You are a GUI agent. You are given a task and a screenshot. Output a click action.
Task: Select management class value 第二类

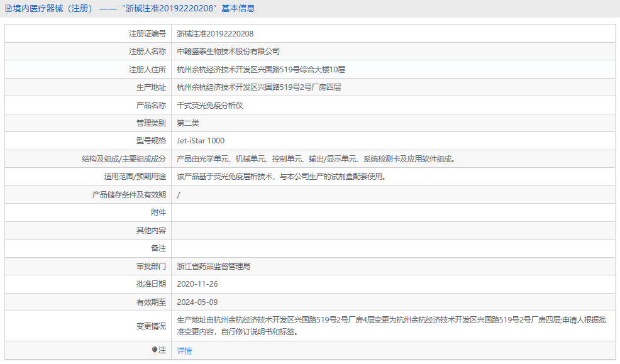click(188, 123)
